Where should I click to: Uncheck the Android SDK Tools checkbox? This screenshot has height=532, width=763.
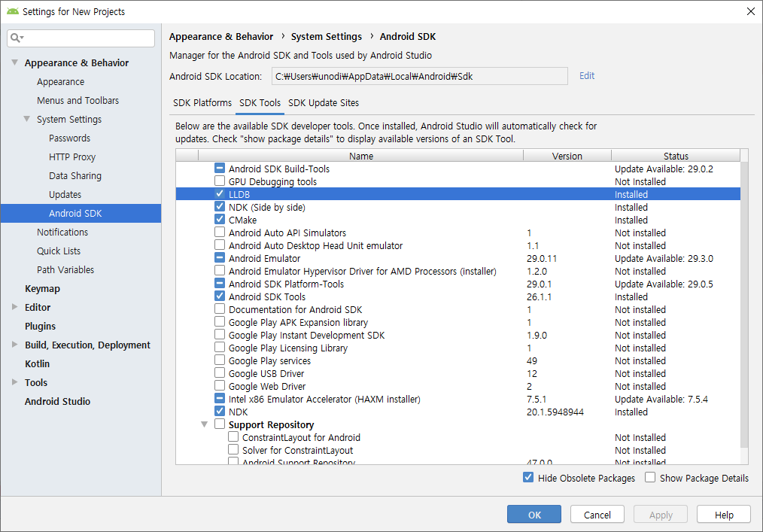point(220,296)
